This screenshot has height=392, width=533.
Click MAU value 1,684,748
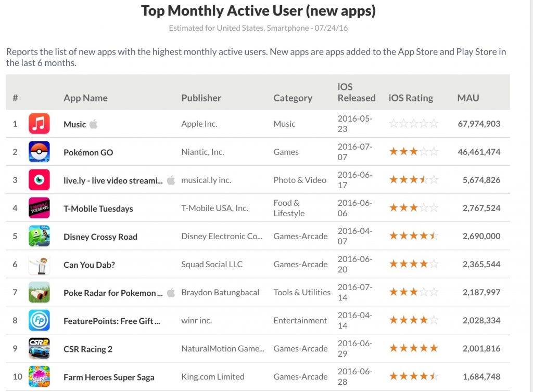tap(481, 377)
